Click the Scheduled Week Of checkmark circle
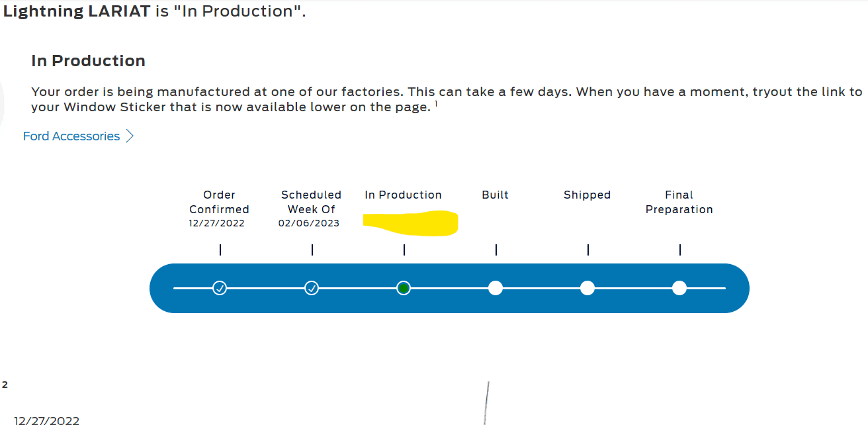 [312, 288]
